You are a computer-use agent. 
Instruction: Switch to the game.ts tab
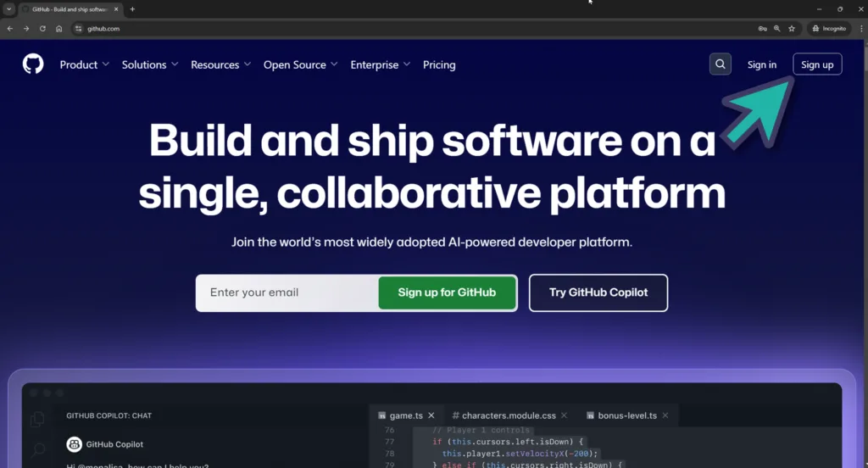(406, 415)
